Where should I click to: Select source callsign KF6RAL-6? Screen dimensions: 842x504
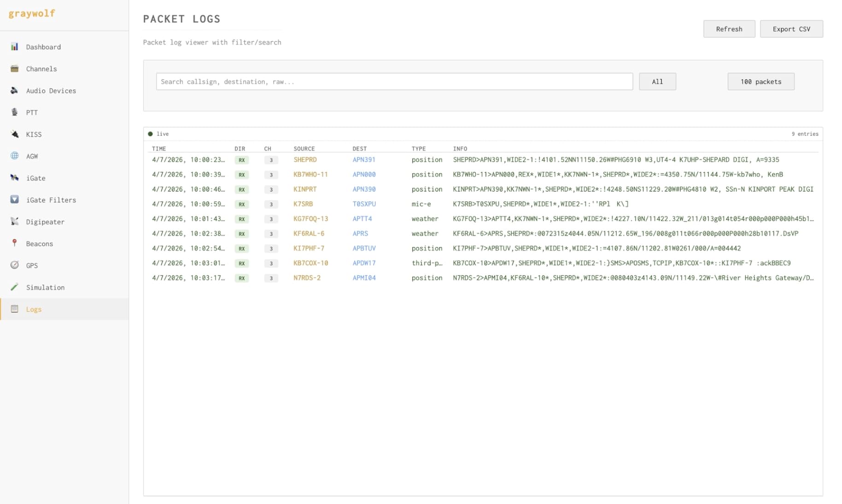pyautogui.click(x=309, y=234)
